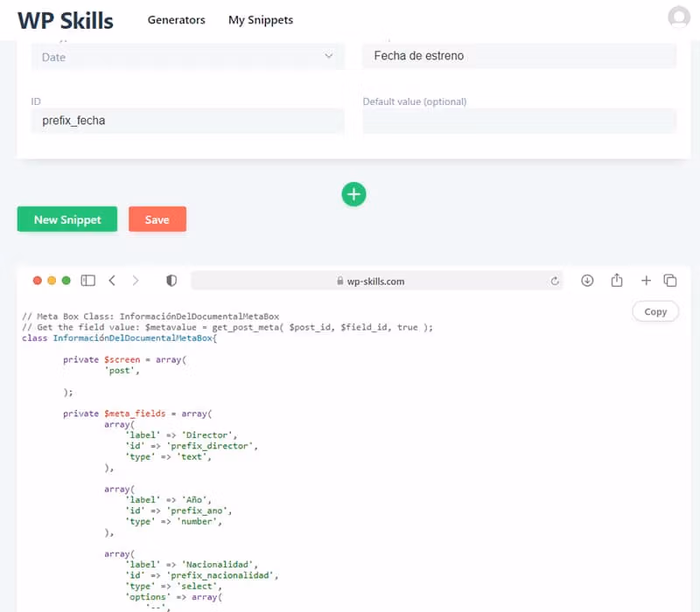
Task: Go forward with right chevron
Action: tap(136, 281)
